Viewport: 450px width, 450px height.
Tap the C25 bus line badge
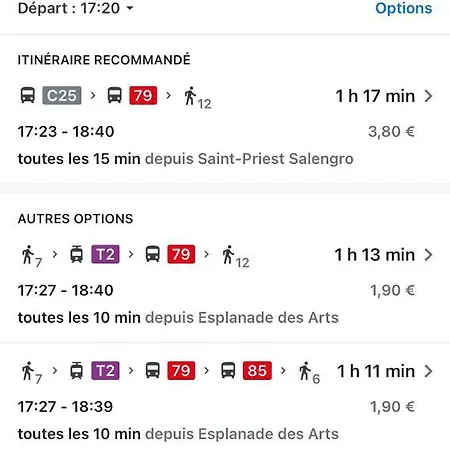click(x=62, y=96)
